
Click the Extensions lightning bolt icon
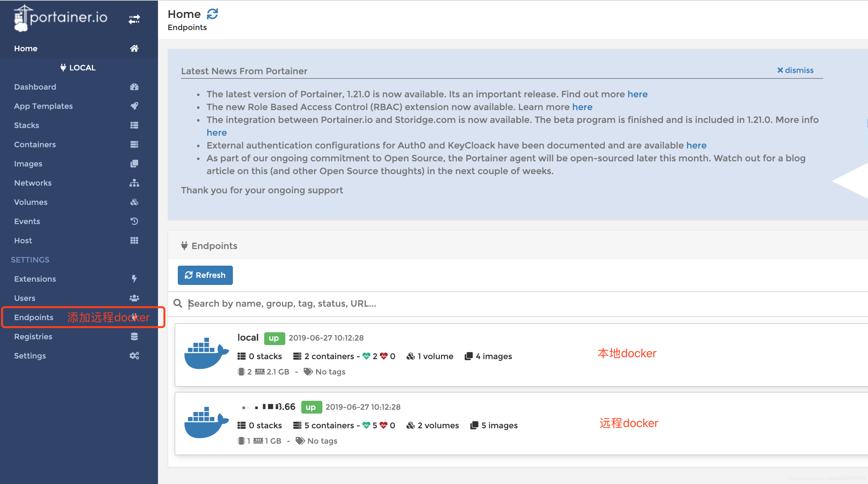134,279
